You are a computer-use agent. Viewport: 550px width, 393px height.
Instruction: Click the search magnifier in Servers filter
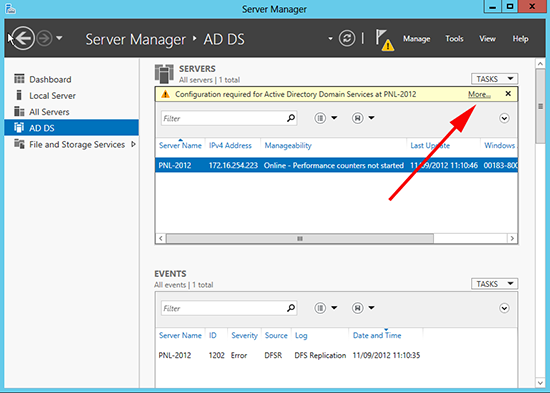tap(291, 118)
